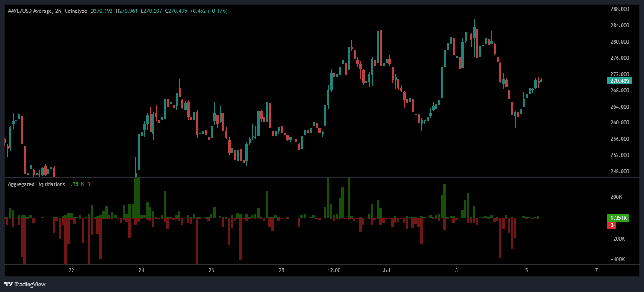Select the 28 date label on time axis
Viewport: 644px width, 292px height.
[282, 270]
